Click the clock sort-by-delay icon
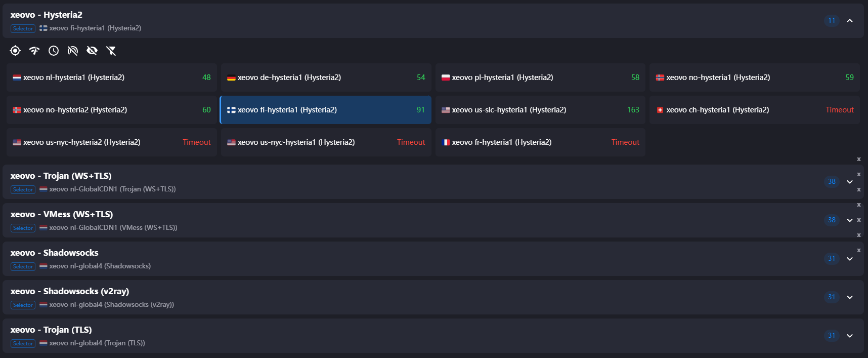Image resolution: width=868 pixels, height=358 pixels. click(x=54, y=51)
